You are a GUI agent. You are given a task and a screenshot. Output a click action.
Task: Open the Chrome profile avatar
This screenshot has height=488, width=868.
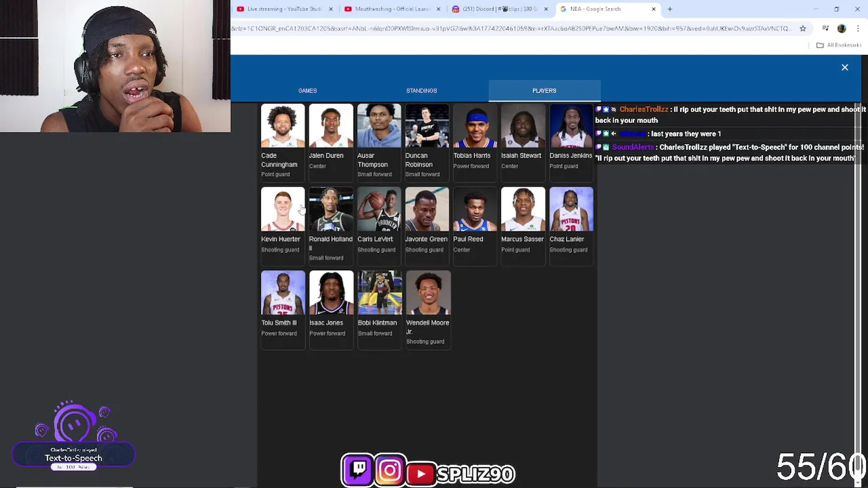click(842, 28)
